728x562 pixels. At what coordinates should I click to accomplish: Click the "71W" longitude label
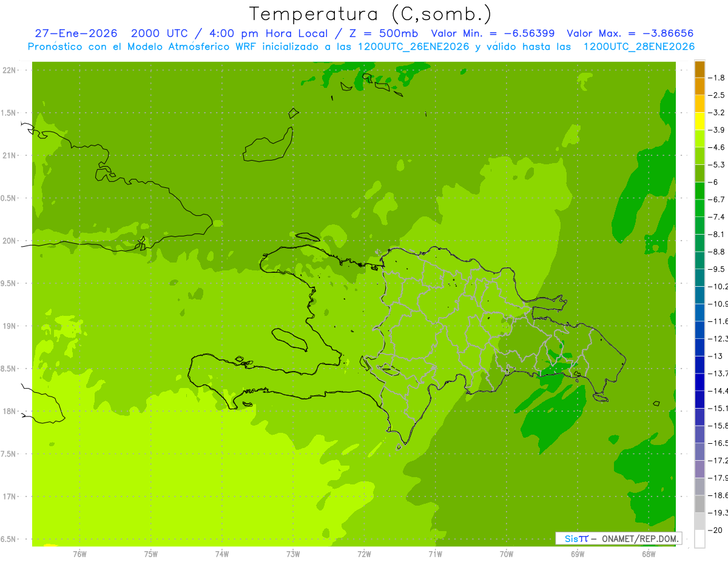(435, 554)
